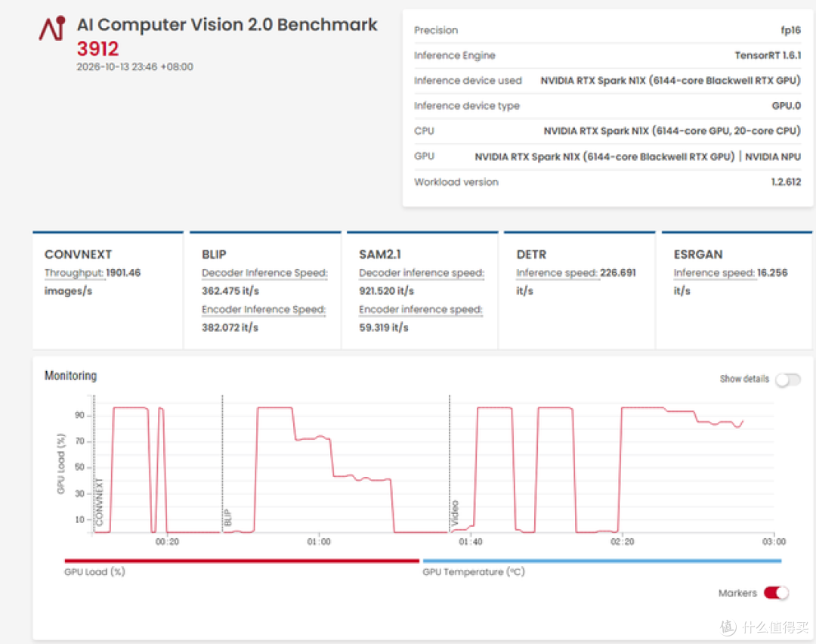Click the Monitoring section heading
Image resolution: width=816 pixels, height=644 pixels.
pyautogui.click(x=70, y=376)
